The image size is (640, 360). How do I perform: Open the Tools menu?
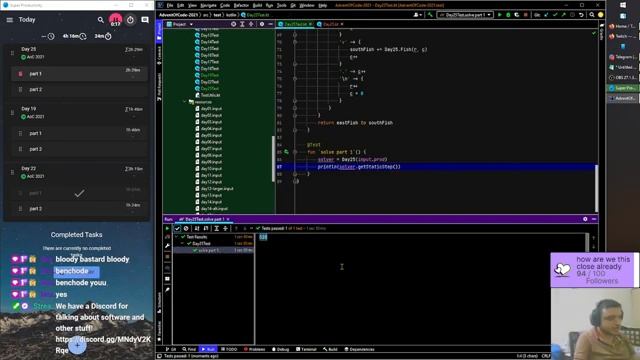(x=282, y=5)
